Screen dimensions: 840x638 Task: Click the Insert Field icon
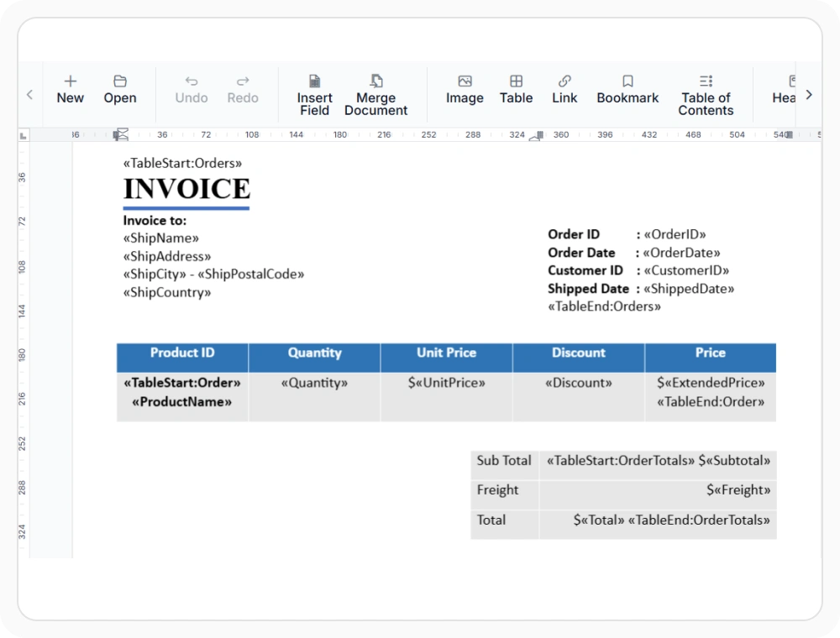(314, 81)
